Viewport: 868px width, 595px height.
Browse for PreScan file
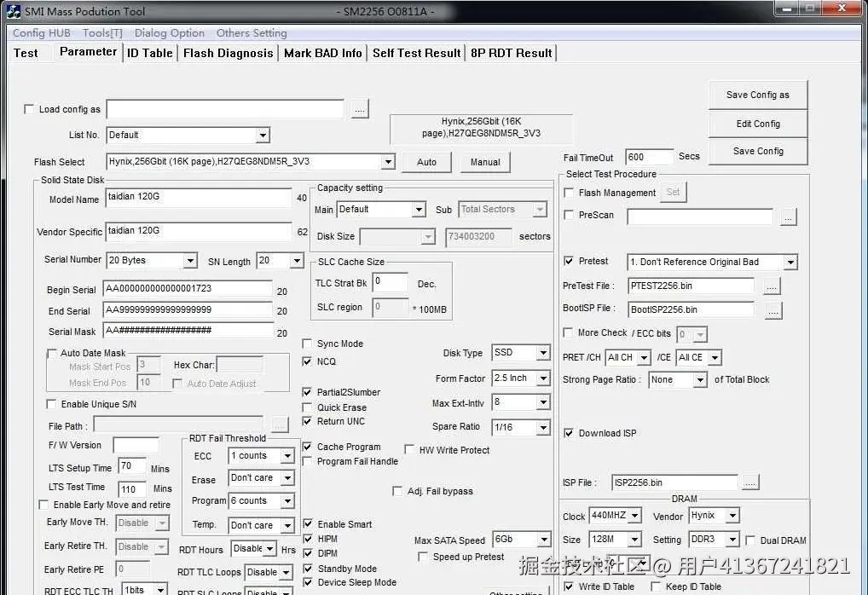point(789,217)
